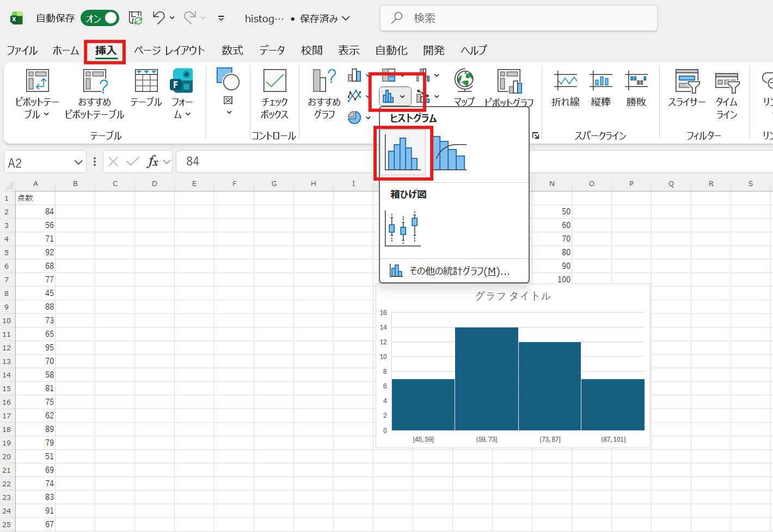Insert a テーブル (Table) from the ribbon
The width and height of the screenshot is (773, 532).
[146, 88]
